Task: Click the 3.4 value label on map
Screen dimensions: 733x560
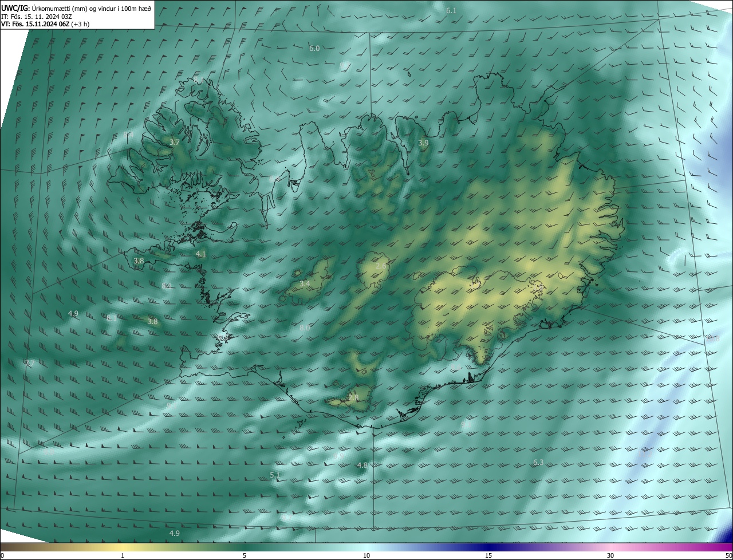Action: coord(305,284)
